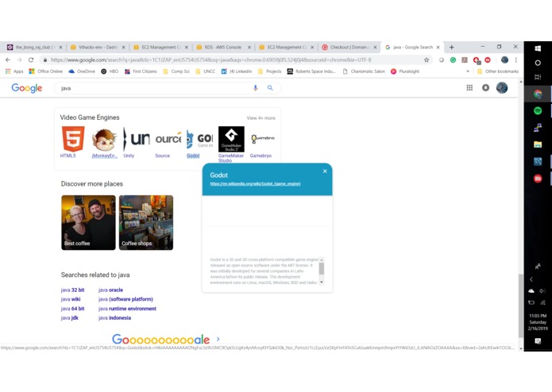Go to next results page arrow
The image size is (552, 392).
pyautogui.click(x=218, y=339)
